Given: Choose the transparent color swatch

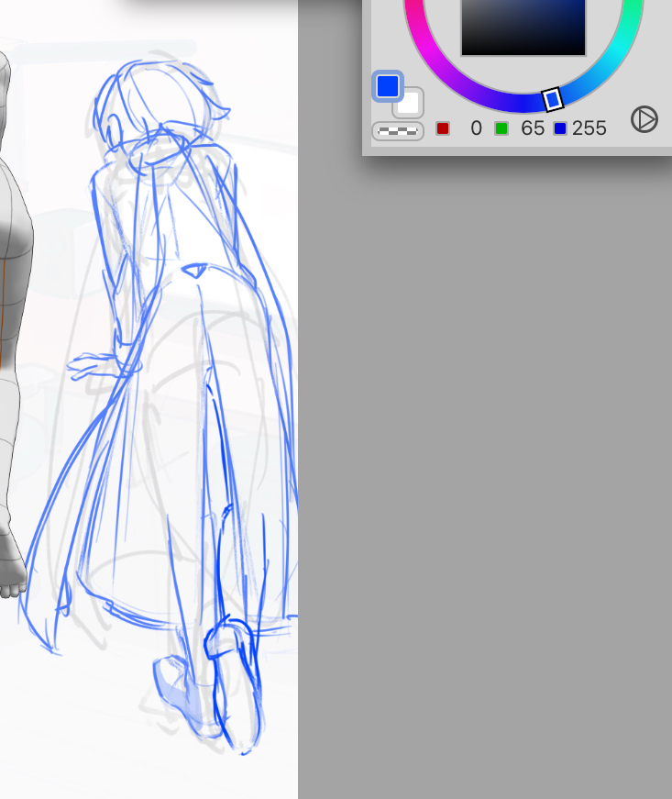Looking at the screenshot, I should (397, 131).
